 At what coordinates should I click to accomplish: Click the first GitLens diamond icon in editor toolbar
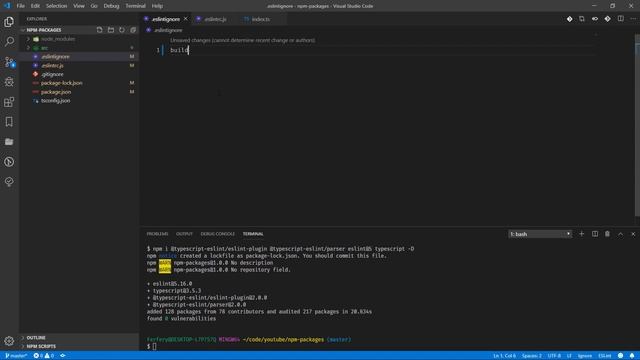(x=569, y=19)
